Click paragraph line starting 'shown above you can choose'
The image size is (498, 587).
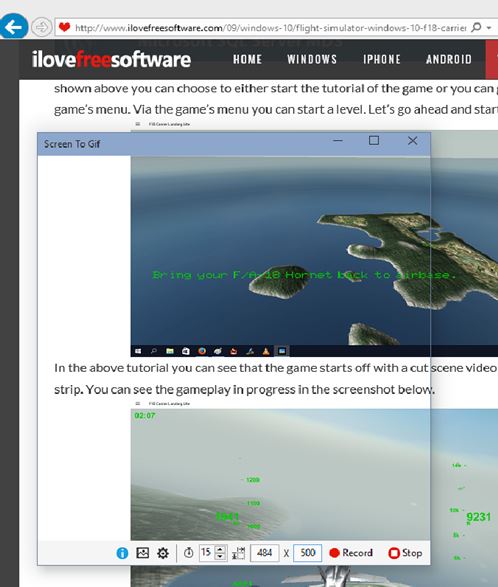[276, 89]
